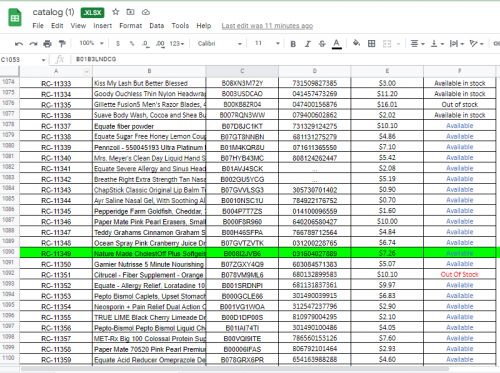Open the Insert menu
This screenshot has height=373, width=500.
pyautogui.click(x=102, y=26)
